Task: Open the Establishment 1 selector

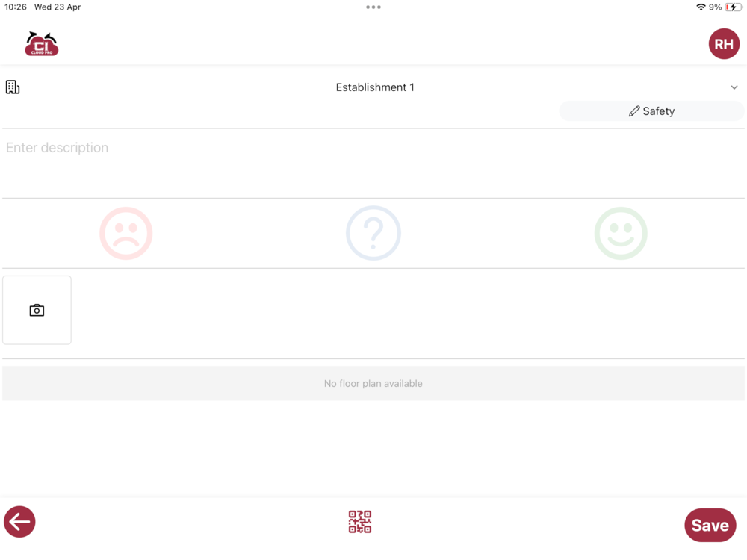Action: 373,87
